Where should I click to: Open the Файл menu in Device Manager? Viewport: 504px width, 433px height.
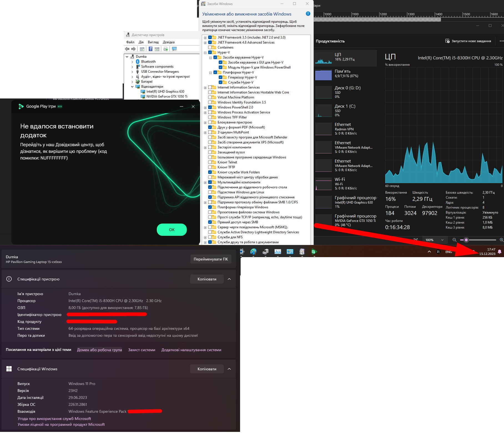click(x=130, y=42)
